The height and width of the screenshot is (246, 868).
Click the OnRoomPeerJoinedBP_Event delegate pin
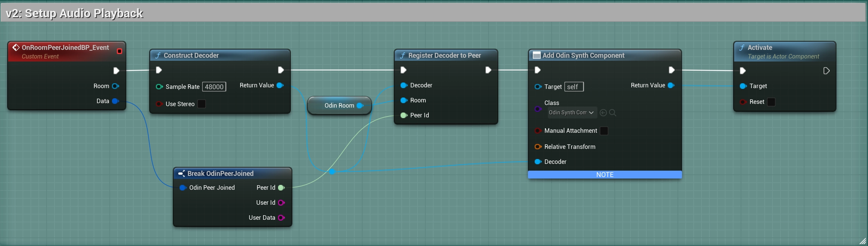tap(119, 51)
